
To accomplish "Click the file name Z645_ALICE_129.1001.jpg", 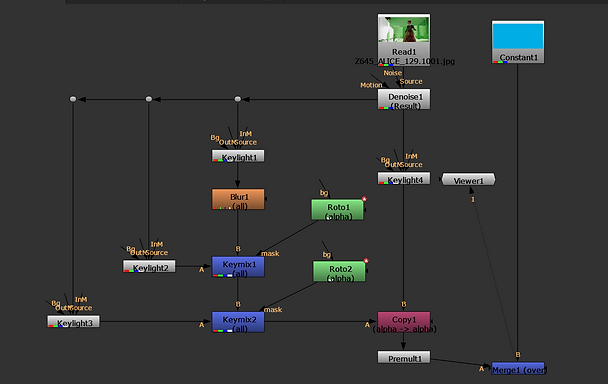I will pyautogui.click(x=404, y=61).
